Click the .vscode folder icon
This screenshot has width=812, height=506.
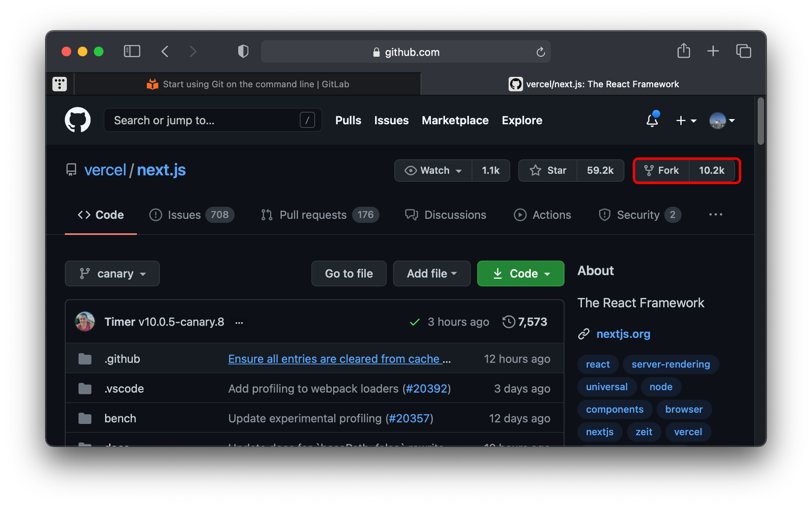point(85,388)
